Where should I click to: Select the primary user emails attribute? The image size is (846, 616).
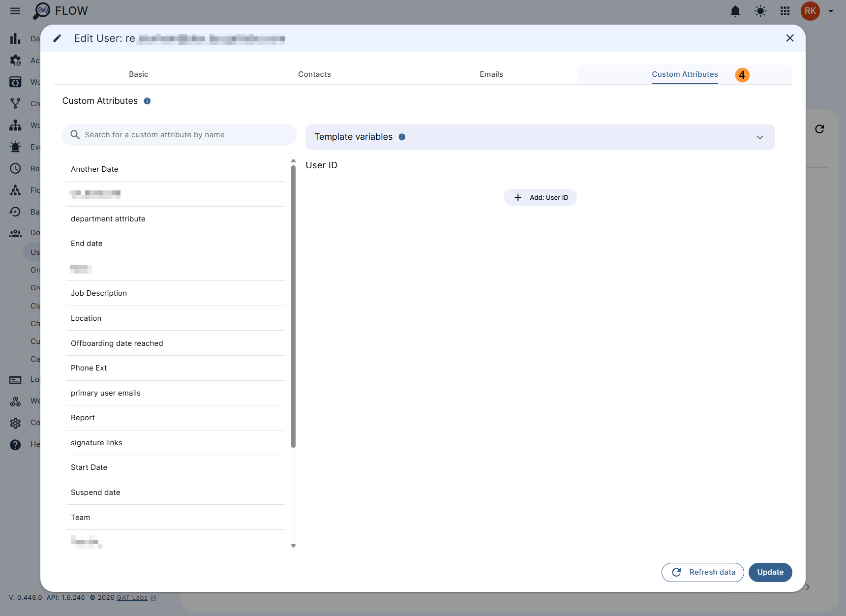click(x=176, y=393)
